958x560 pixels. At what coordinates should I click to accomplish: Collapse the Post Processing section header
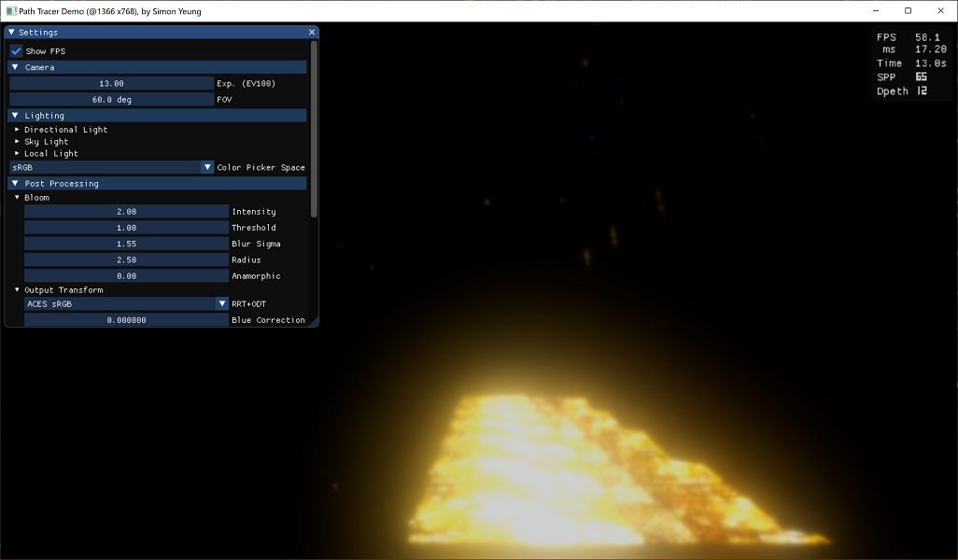(x=157, y=183)
